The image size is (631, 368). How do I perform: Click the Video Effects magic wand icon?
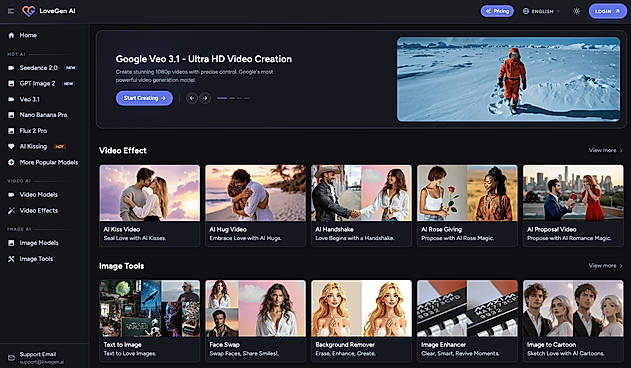click(11, 211)
